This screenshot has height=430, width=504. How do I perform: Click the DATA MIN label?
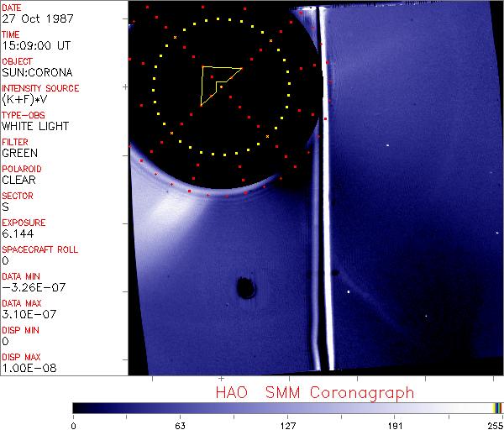click(x=21, y=276)
